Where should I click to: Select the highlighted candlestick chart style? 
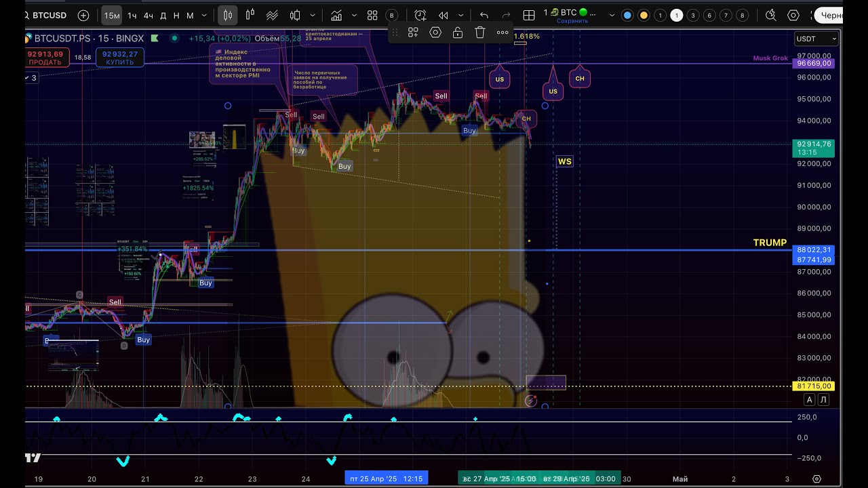coord(228,15)
